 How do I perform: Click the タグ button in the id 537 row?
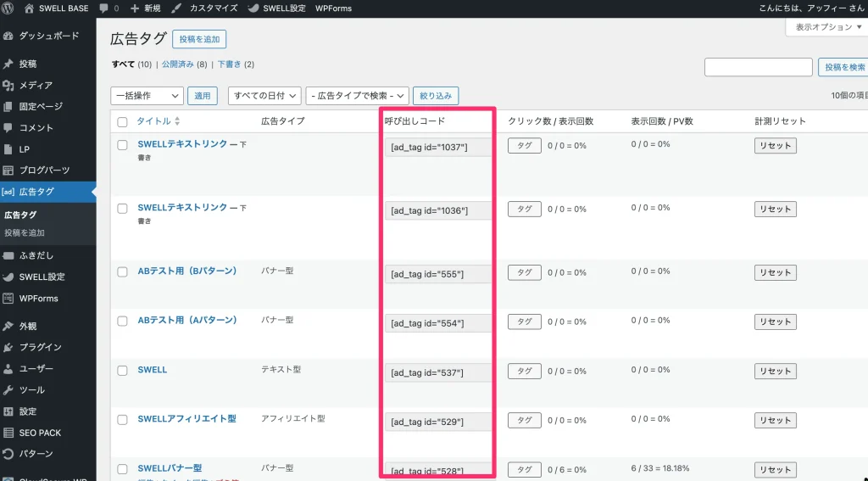coord(524,371)
